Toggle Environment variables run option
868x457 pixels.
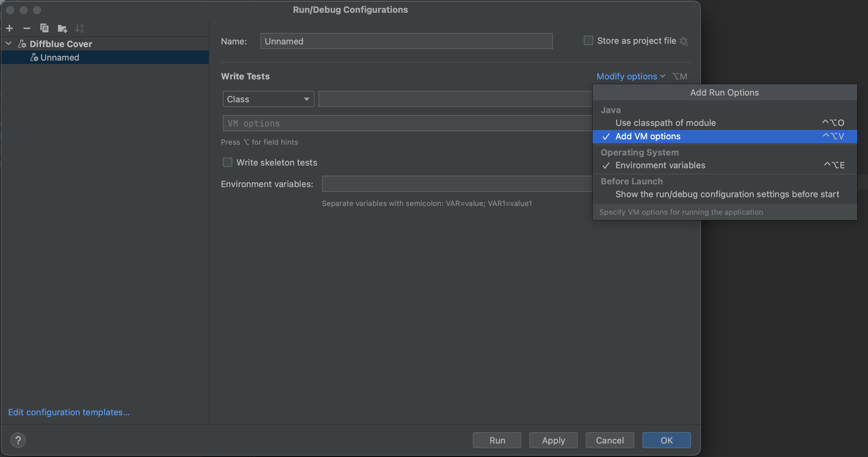tap(660, 165)
